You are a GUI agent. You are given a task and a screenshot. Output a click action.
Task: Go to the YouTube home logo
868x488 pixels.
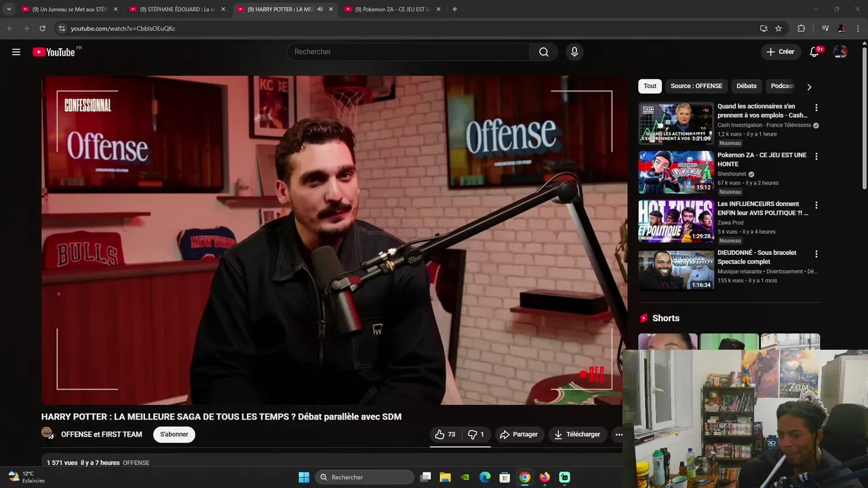click(54, 52)
